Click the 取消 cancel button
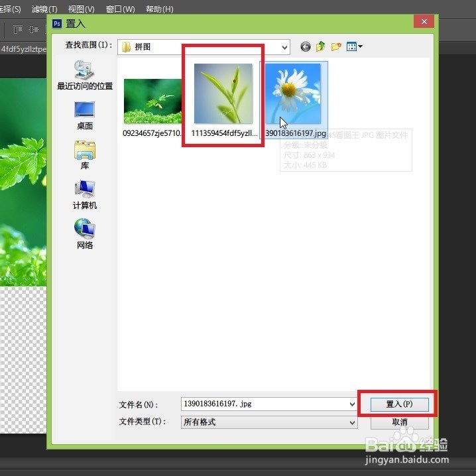This screenshot has width=476, height=476. (x=400, y=422)
